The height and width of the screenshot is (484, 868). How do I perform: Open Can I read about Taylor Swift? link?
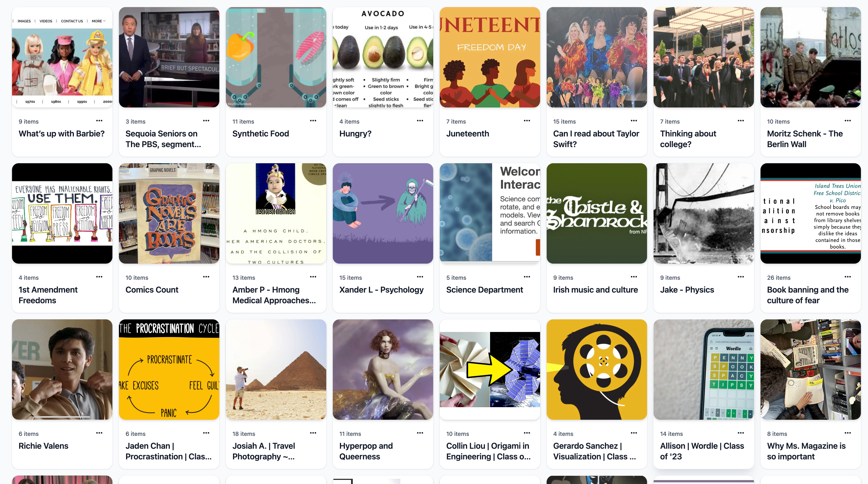click(x=596, y=139)
